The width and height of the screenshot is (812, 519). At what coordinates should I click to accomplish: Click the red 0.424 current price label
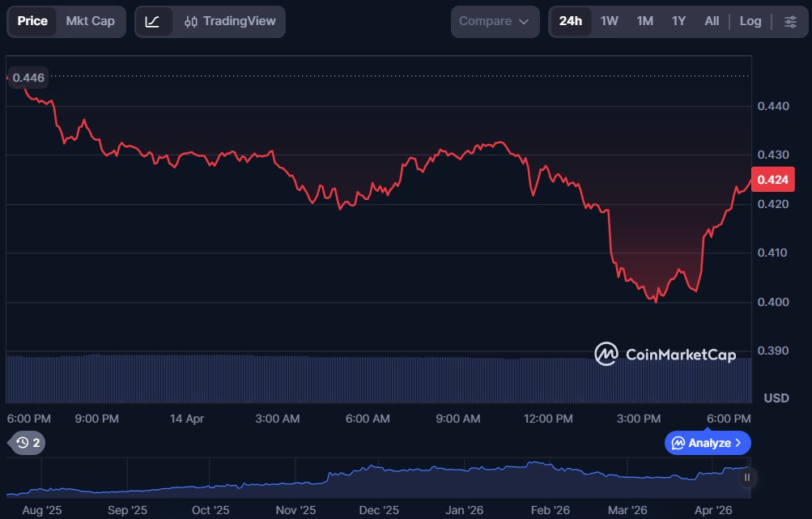click(767, 180)
